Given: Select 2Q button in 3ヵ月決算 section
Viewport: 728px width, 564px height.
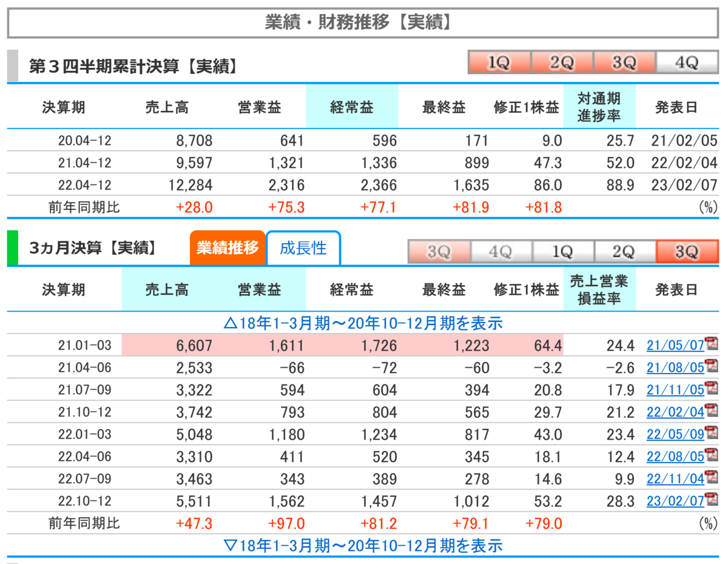Looking at the screenshot, I should click(x=625, y=252).
